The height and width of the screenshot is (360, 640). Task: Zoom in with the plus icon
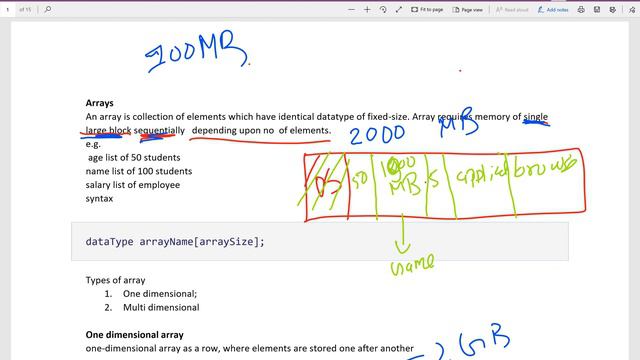(x=367, y=9)
